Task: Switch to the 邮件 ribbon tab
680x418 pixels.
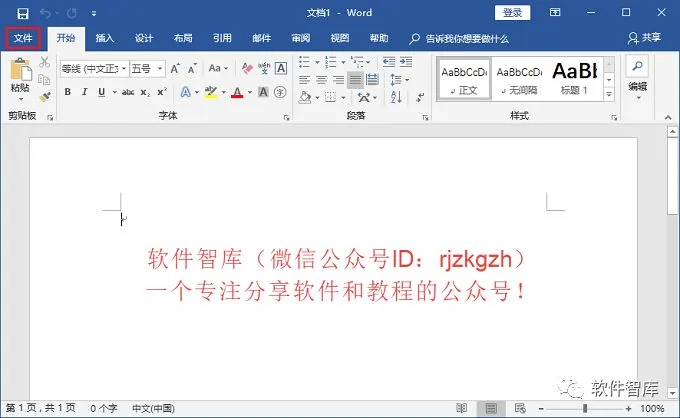Action: [x=262, y=38]
